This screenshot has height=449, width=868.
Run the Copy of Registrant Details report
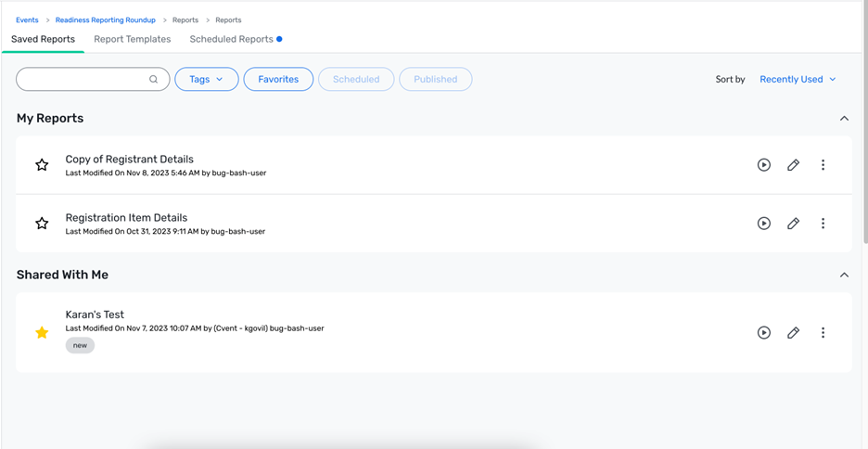point(764,165)
